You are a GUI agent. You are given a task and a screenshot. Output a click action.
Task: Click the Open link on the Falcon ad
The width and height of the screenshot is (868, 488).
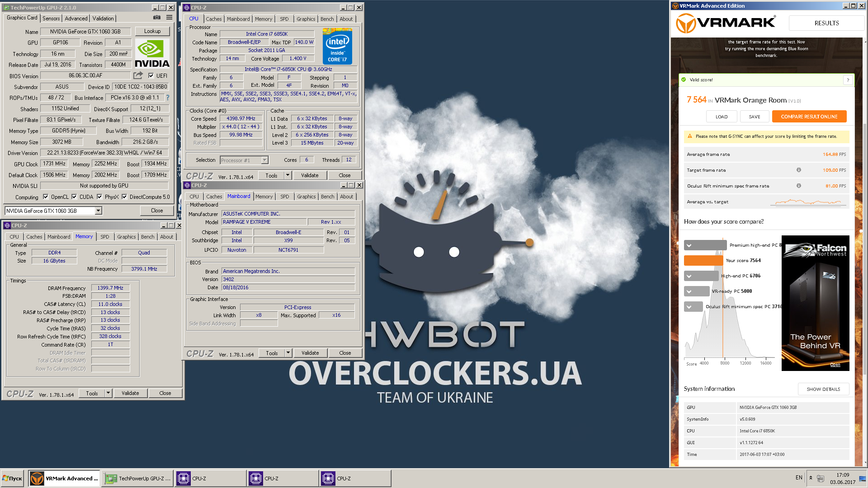[x=835, y=364]
